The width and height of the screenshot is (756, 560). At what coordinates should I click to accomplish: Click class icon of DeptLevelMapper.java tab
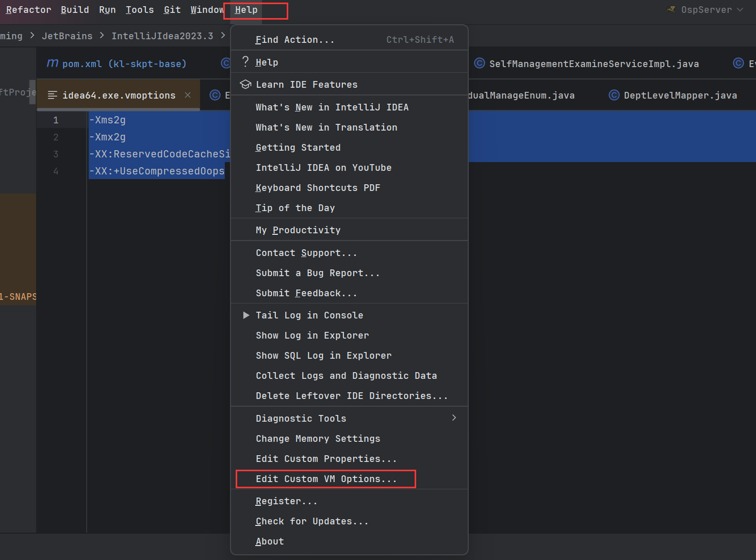point(614,95)
